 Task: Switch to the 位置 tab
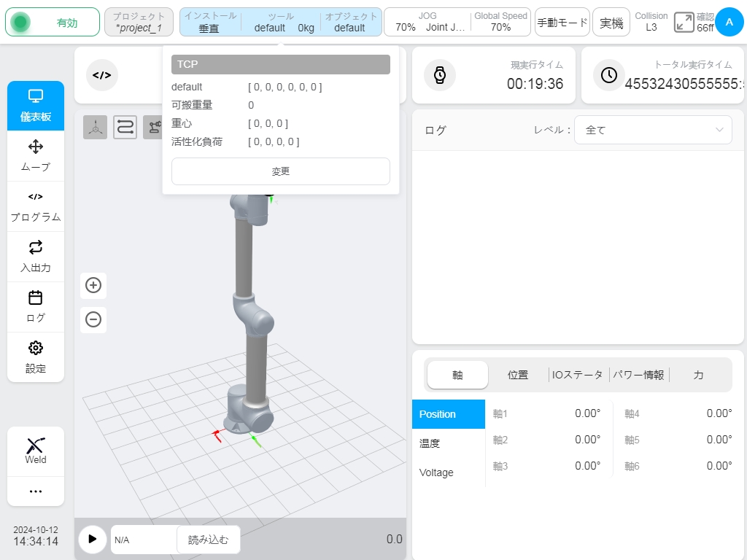click(x=518, y=375)
